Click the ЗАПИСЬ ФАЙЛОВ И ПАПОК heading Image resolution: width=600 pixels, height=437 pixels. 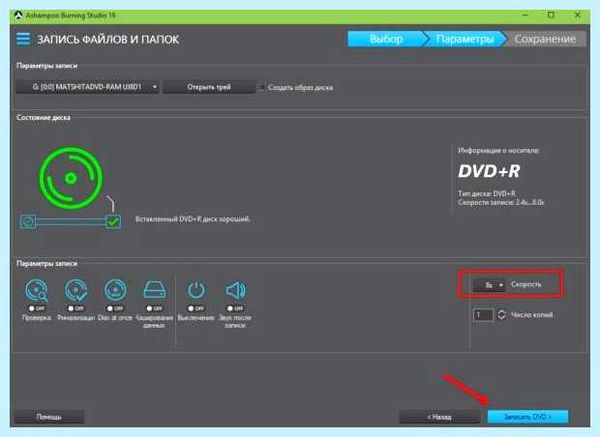[x=108, y=39]
